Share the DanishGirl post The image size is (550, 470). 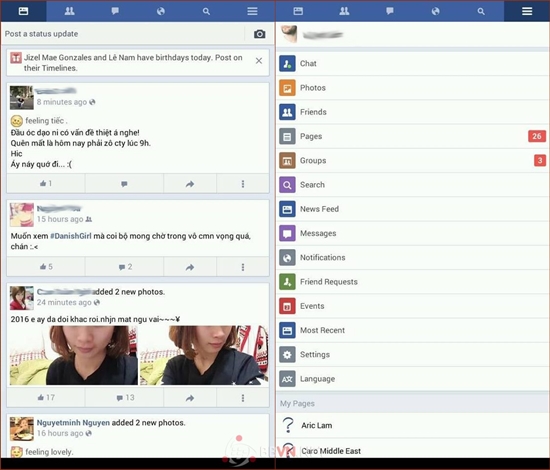tap(190, 267)
